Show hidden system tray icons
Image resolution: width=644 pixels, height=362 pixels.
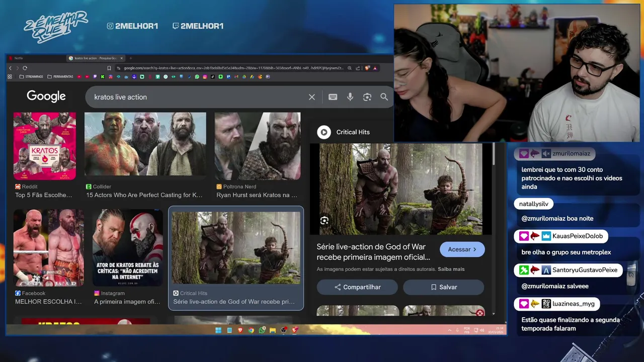[x=450, y=330]
